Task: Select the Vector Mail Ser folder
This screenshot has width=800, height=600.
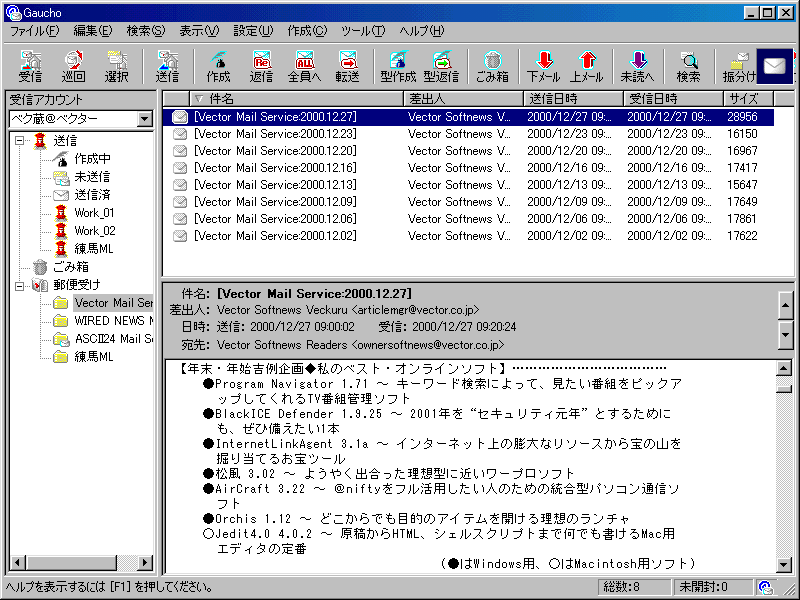Action: point(113,303)
